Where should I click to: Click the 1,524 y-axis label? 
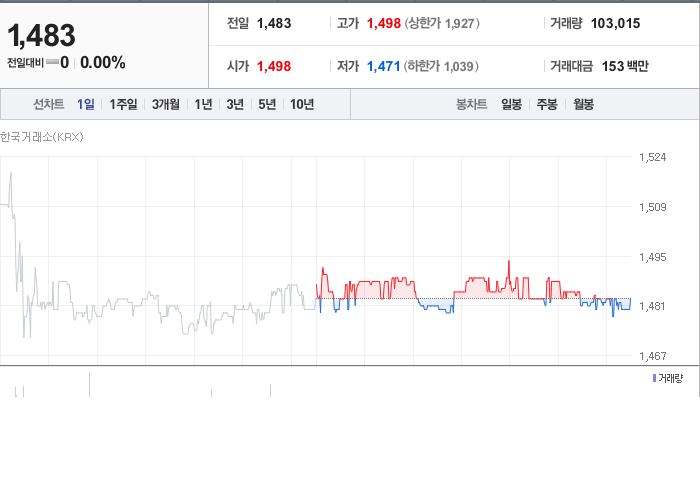coord(652,157)
